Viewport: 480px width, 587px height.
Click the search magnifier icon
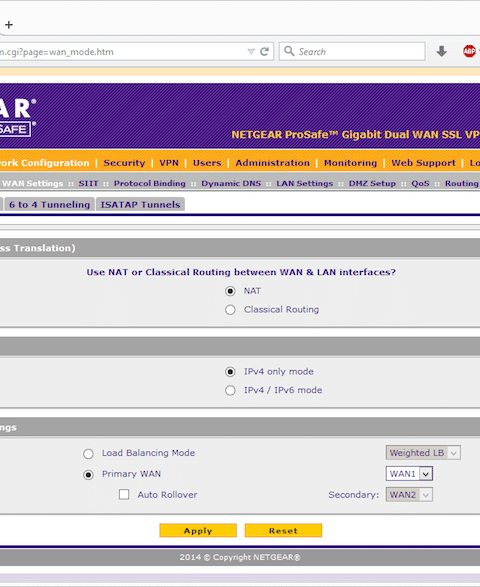[x=289, y=51]
